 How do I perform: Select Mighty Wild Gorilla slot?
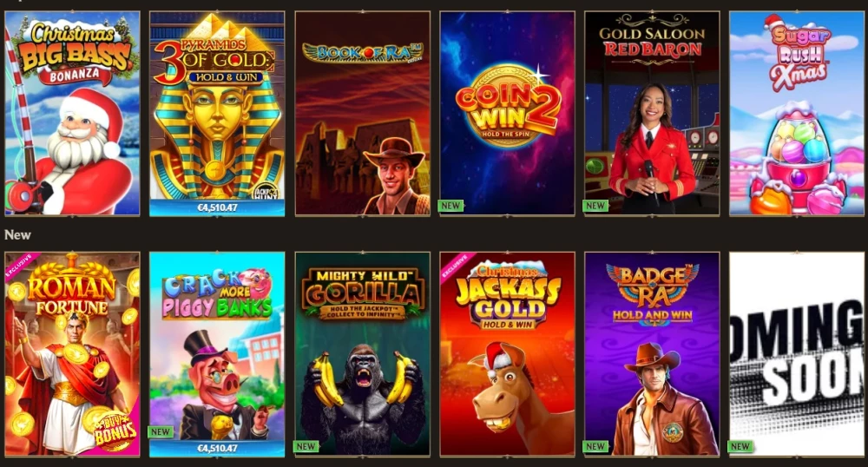pos(363,354)
